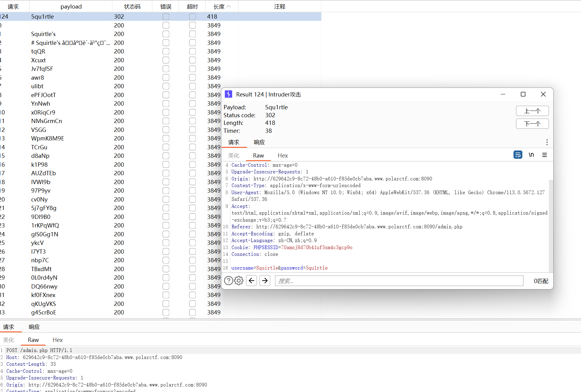Go to next search match arrow

(x=265, y=281)
